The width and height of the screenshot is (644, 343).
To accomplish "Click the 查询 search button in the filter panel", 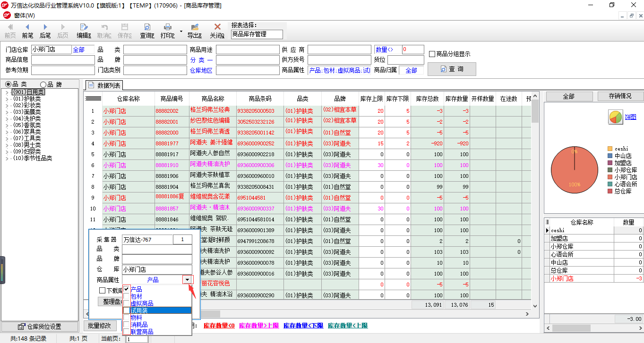I will click(x=452, y=69).
